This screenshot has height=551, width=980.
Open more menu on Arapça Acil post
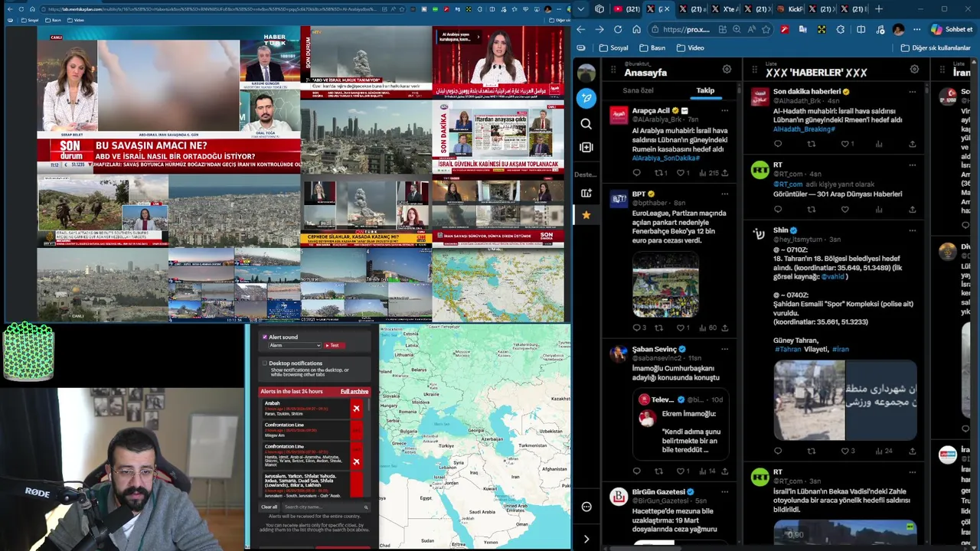724,110
